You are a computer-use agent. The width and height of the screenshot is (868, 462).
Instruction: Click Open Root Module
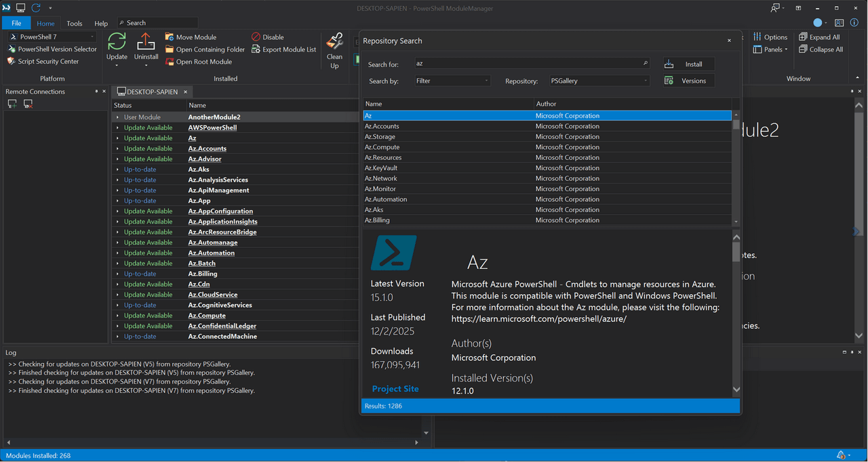pyautogui.click(x=199, y=62)
